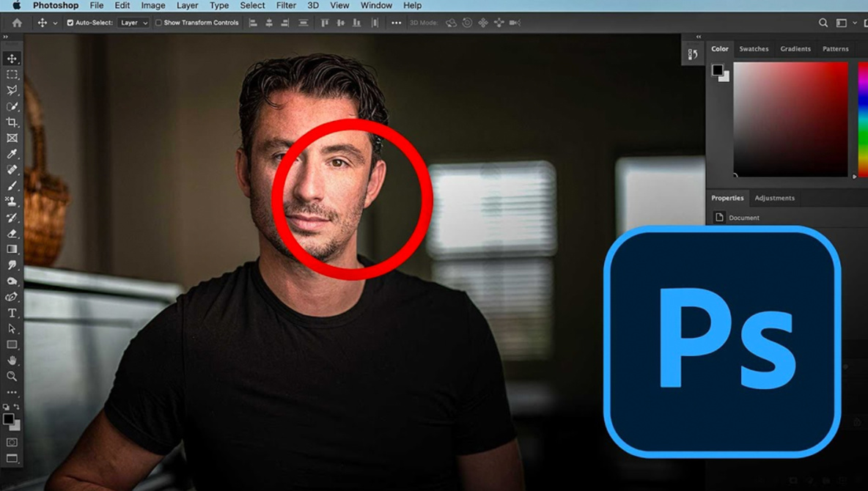Image resolution: width=868 pixels, height=491 pixels.
Task: Switch to the Adjustments tab
Action: click(774, 198)
